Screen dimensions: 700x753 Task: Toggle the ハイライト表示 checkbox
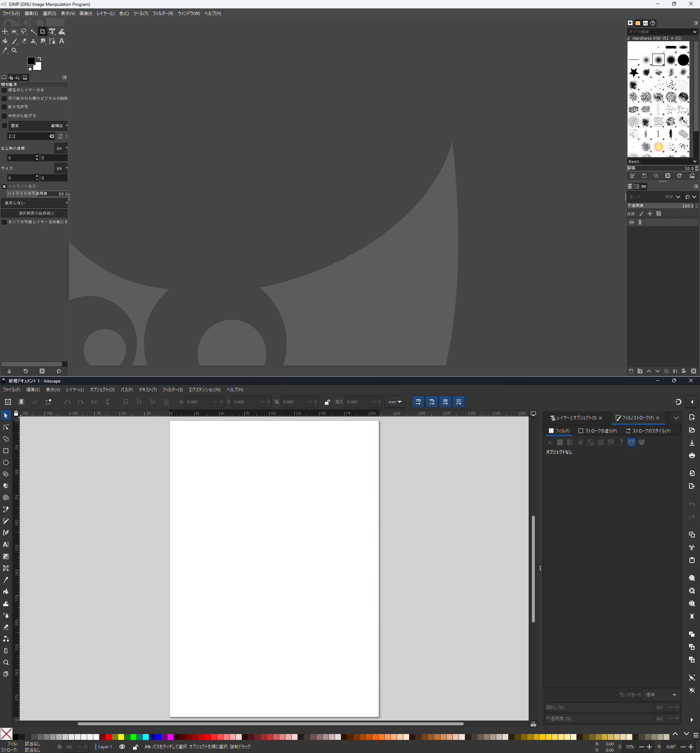[x=4, y=186]
